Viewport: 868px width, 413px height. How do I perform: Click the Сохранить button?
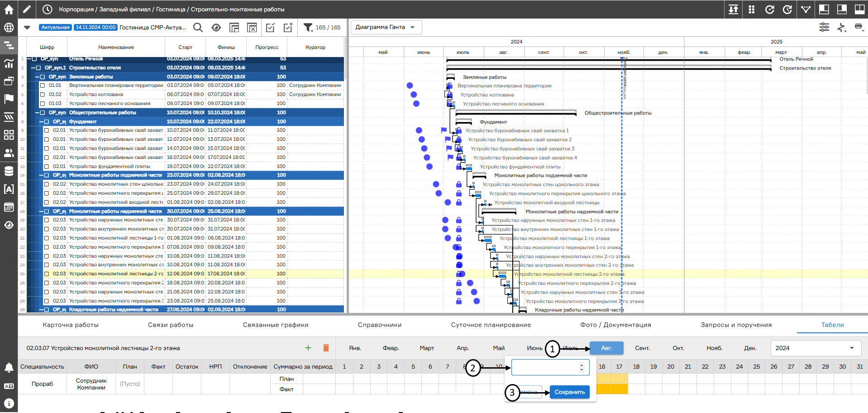pyautogui.click(x=570, y=392)
